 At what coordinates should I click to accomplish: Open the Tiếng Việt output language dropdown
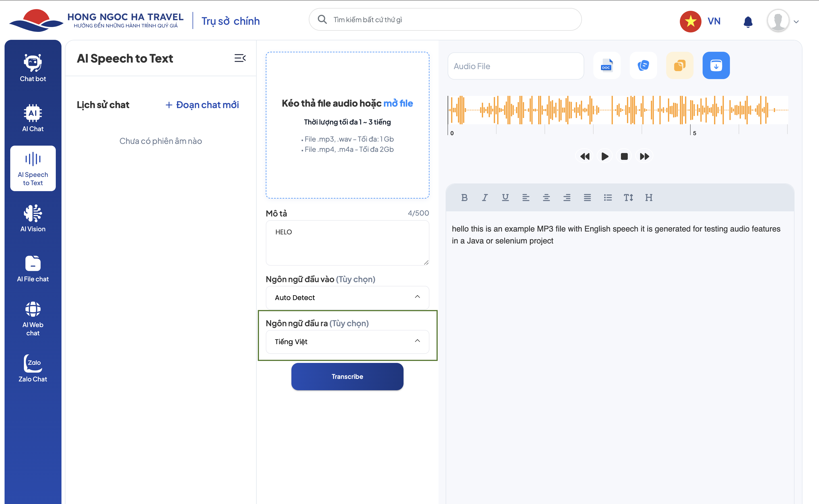[x=347, y=341]
